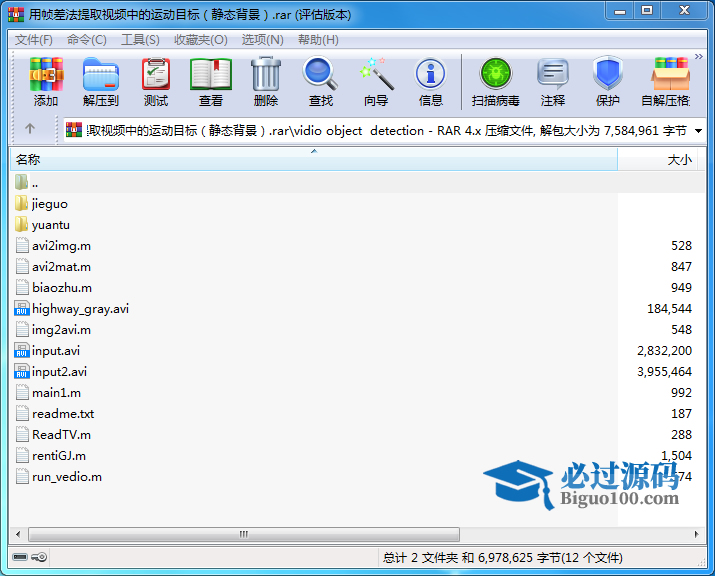Launch the Wizard (向导) wand icon

(x=376, y=81)
